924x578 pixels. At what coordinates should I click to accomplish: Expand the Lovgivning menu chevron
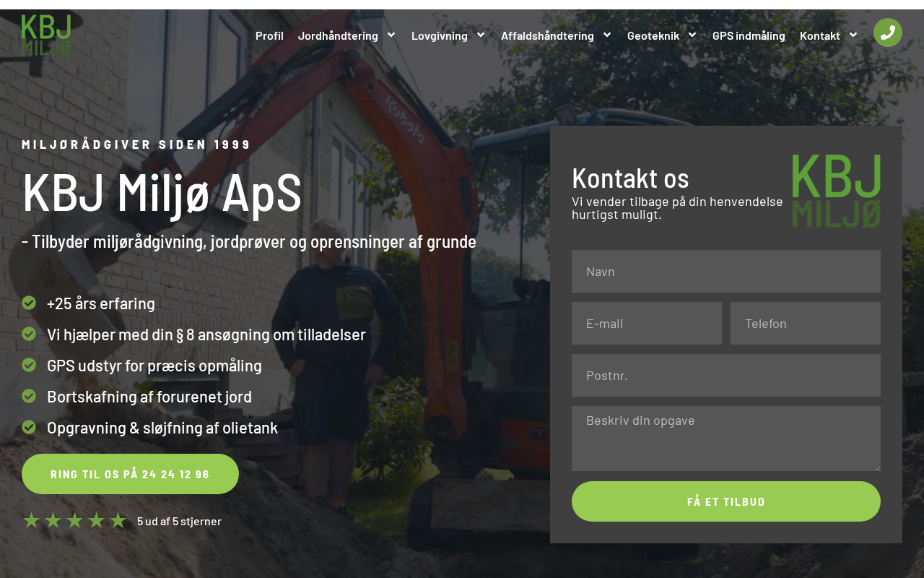pos(481,35)
